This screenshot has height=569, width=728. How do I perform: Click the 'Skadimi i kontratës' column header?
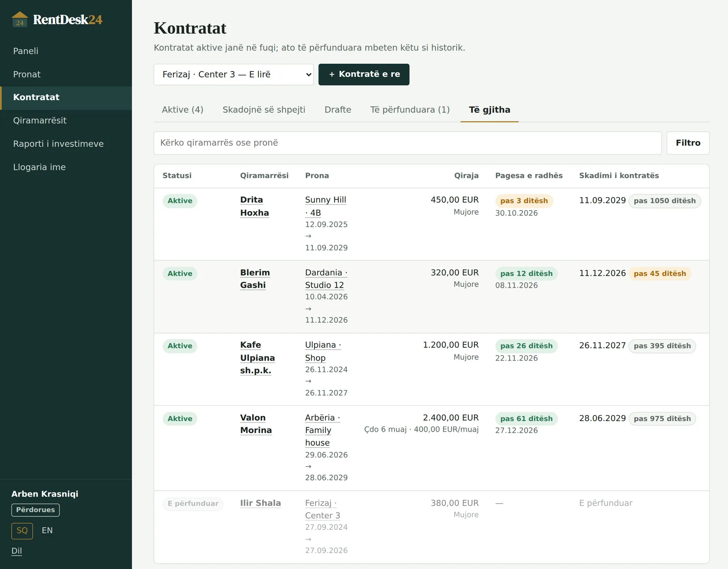pos(619,176)
